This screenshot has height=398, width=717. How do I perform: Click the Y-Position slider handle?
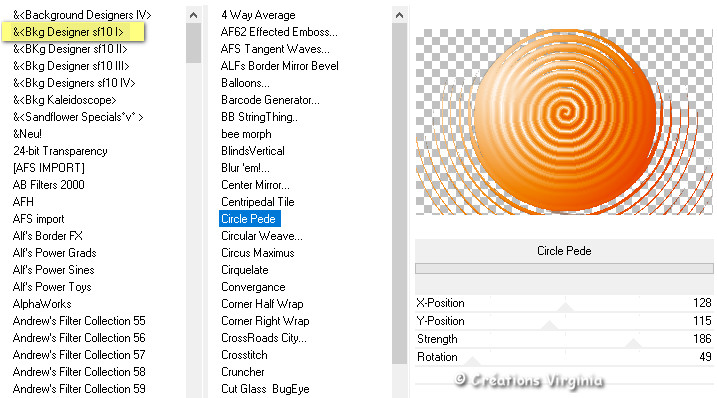coord(550,325)
